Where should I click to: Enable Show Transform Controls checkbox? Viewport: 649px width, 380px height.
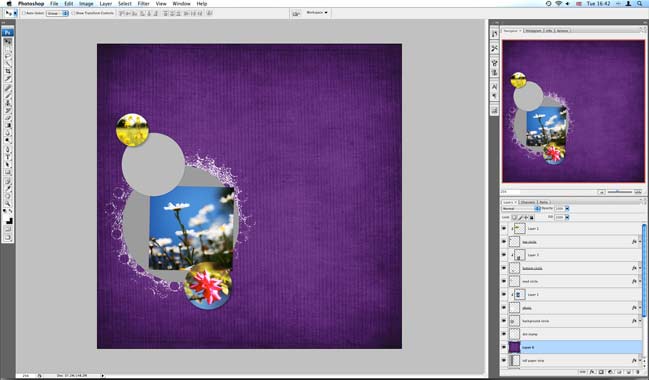pos(73,13)
